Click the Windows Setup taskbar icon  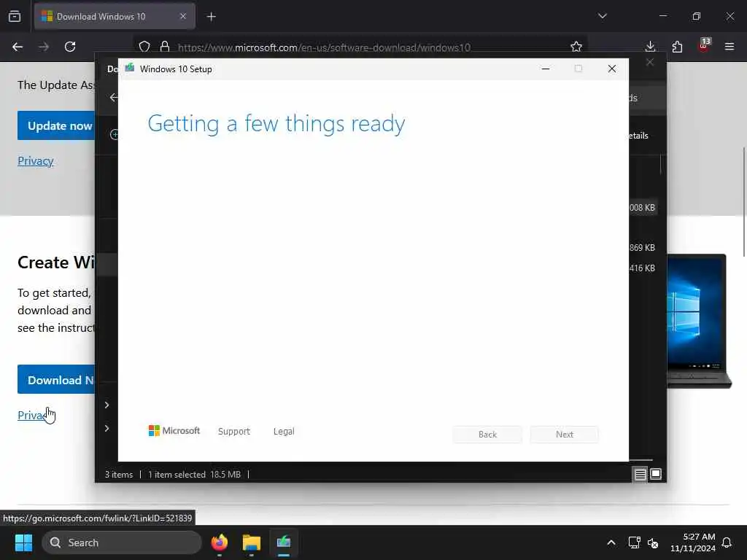click(284, 542)
